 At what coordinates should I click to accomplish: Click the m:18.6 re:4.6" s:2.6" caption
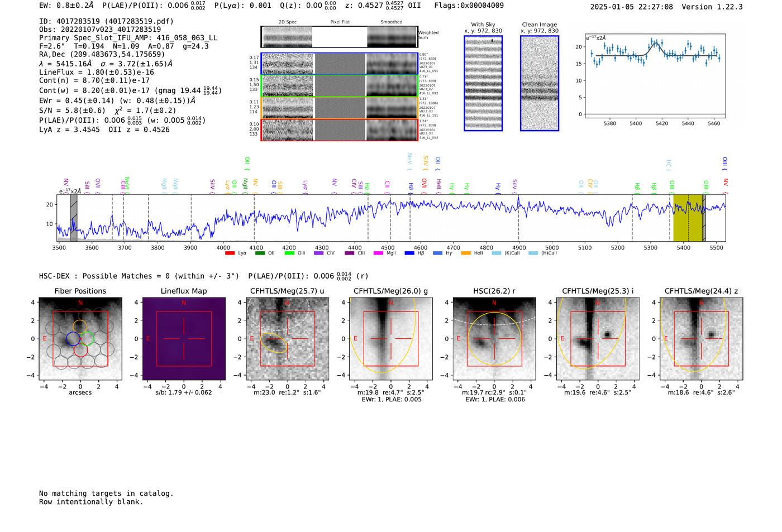click(702, 392)
